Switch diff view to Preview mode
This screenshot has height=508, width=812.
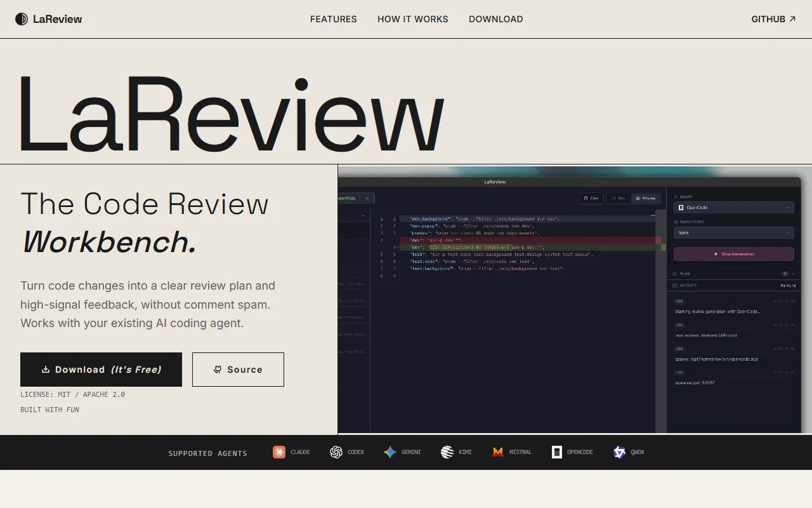(645, 198)
